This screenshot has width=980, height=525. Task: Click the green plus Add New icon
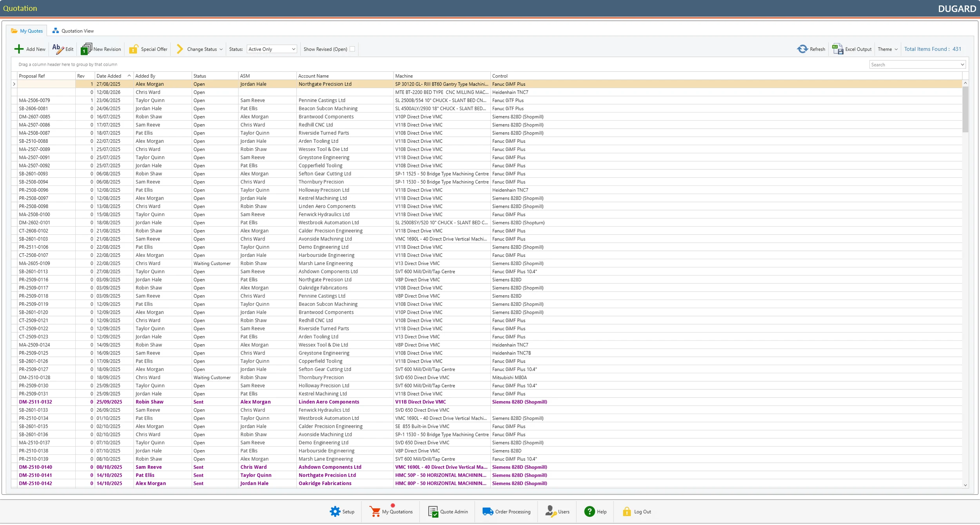click(19, 49)
